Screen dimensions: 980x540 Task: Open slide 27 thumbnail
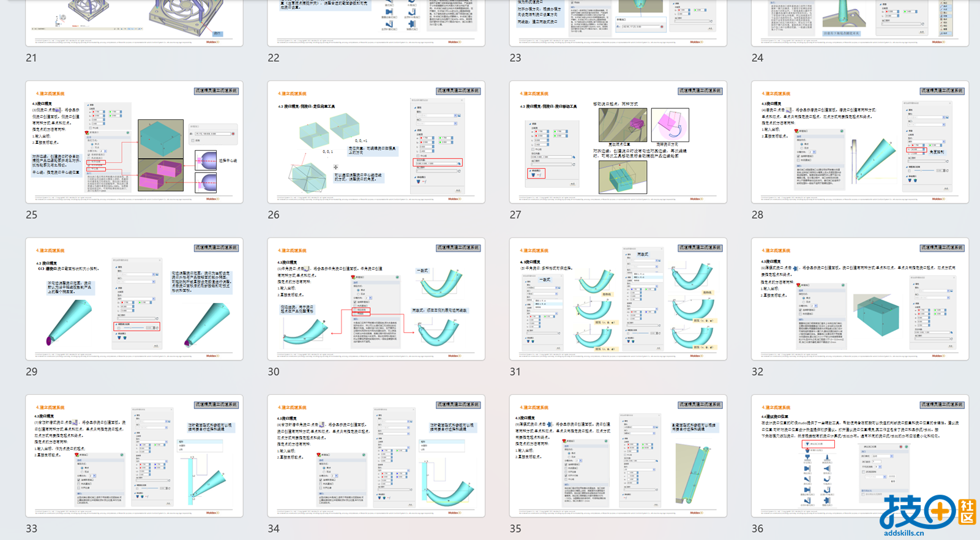618,142
